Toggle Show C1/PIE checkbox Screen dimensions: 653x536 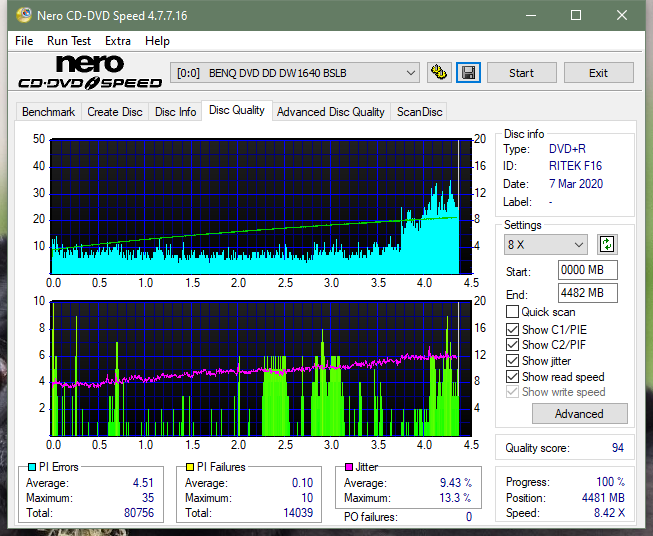tap(512, 329)
